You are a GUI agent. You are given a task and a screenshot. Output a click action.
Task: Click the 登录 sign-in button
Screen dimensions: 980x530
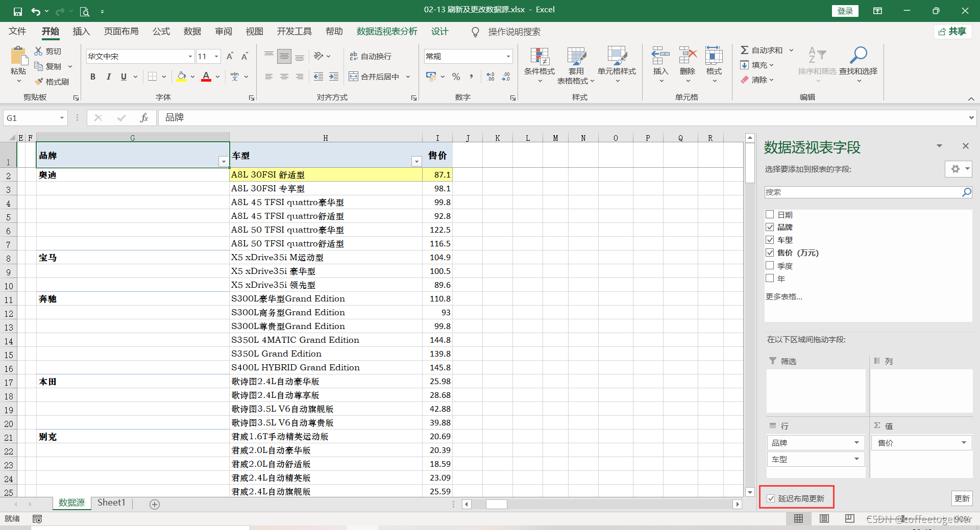click(x=845, y=11)
